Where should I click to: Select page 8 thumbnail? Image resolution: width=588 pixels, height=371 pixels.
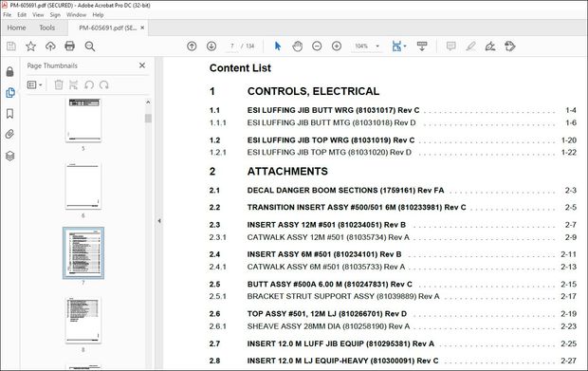click(83, 321)
